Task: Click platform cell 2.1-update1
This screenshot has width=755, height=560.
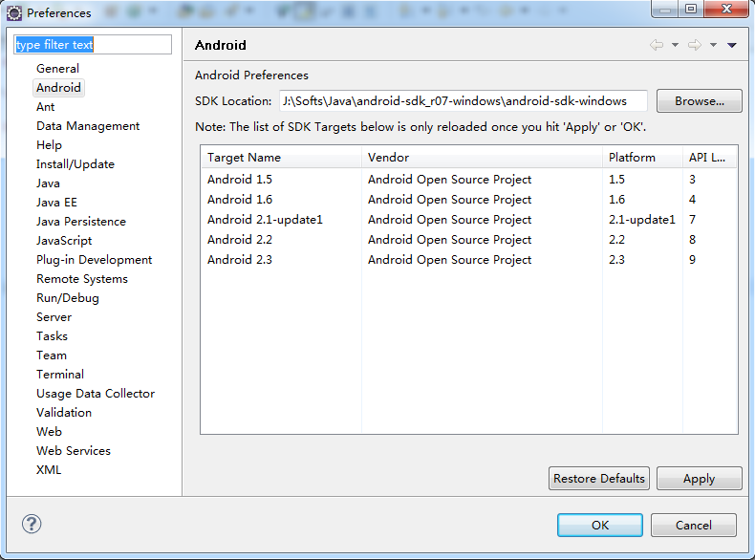Action: [x=642, y=220]
